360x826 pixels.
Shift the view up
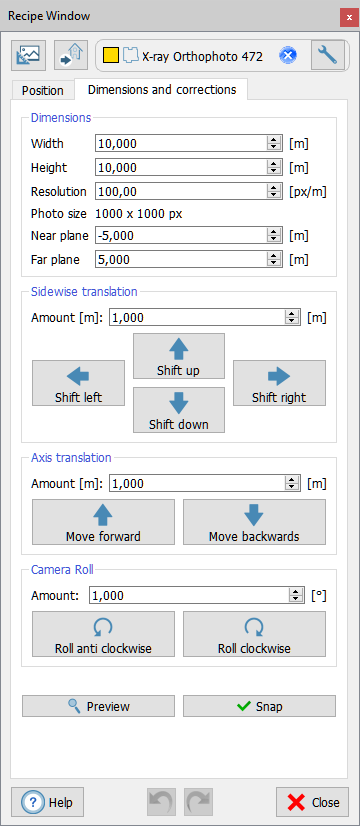pyautogui.click(x=179, y=356)
